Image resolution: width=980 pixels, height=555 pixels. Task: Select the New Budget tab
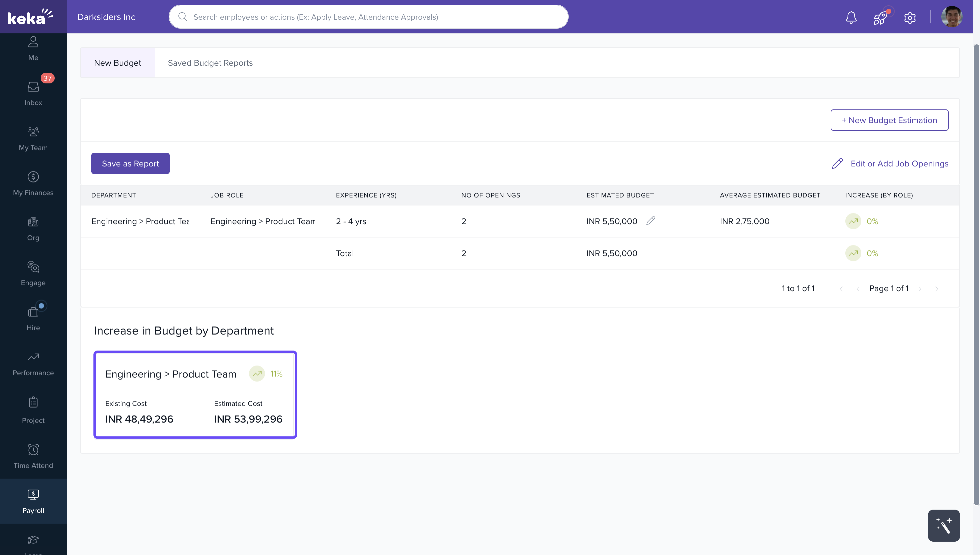pos(117,63)
